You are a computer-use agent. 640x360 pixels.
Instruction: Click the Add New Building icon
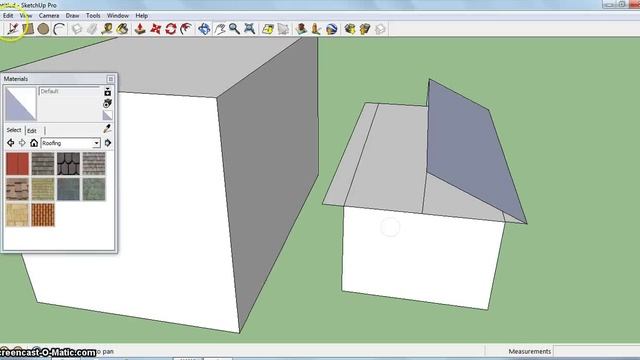(x=301, y=29)
